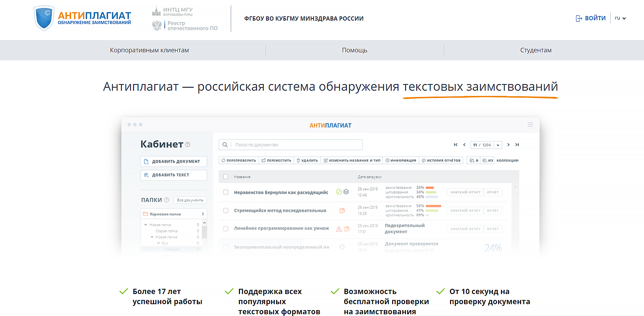
Task: Click the ПЕРЕПРОВЕРИТЬ toolbar button
Action: click(239, 160)
